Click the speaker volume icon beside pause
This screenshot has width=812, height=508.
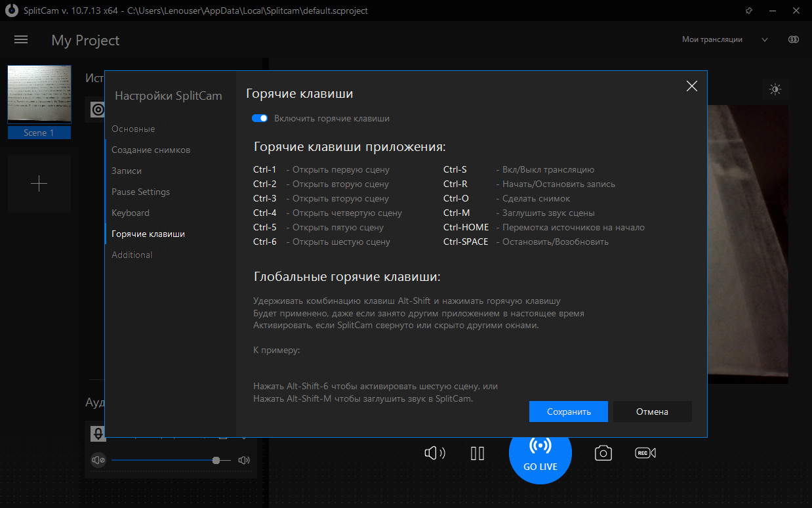pyautogui.click(x=434, y=454)
